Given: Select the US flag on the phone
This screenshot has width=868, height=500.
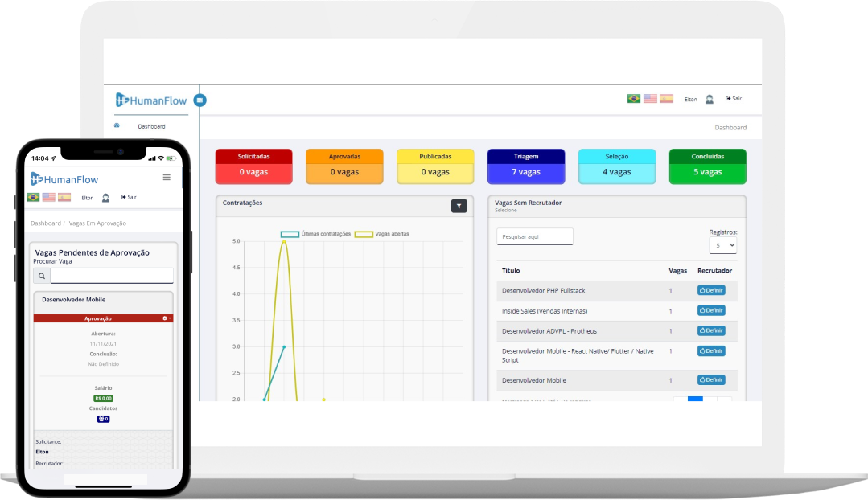Looking at the screenshot, I should (49, 197).
